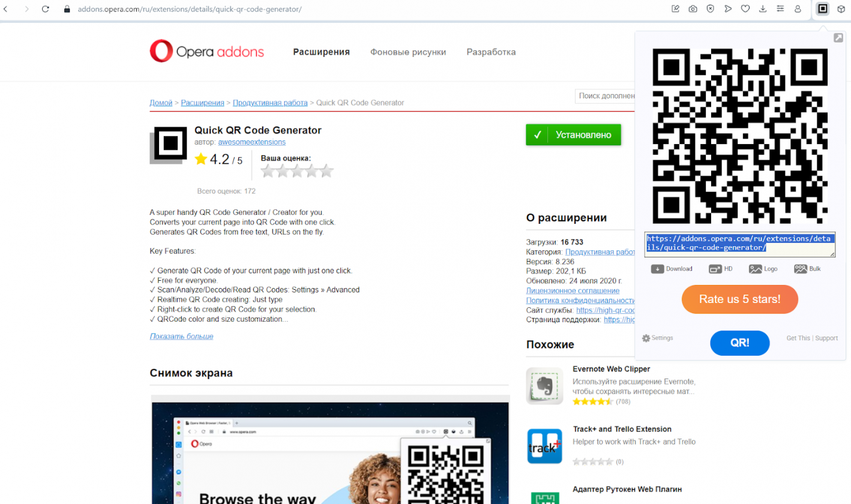
Task: Click the addons search field
Action: click(x=605, y=96)
